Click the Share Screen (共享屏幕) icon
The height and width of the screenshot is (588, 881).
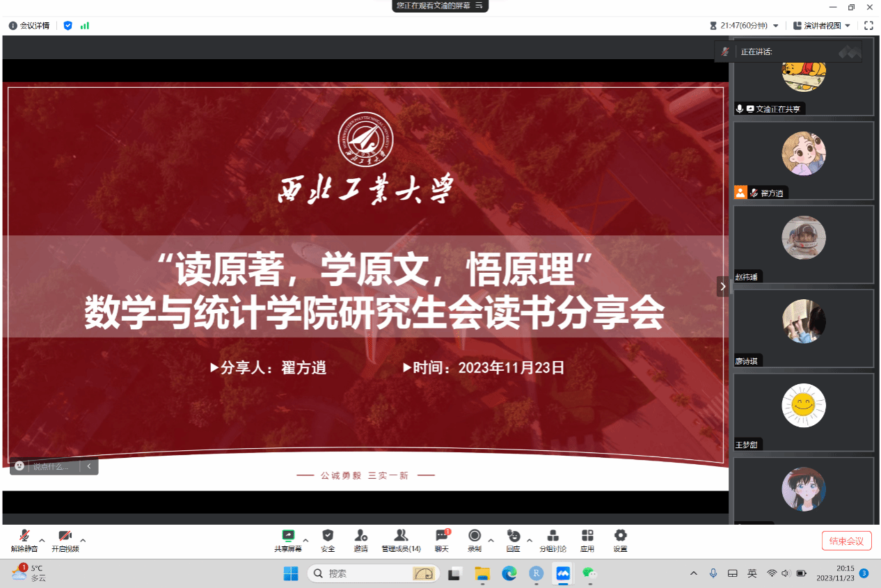(x=287, y=536)
